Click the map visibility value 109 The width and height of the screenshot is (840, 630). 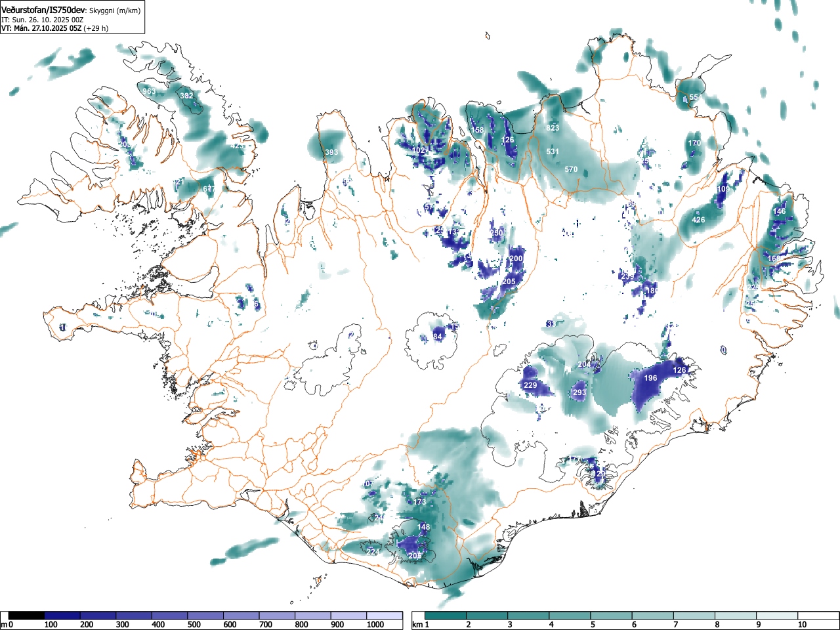tap(723, 189)
